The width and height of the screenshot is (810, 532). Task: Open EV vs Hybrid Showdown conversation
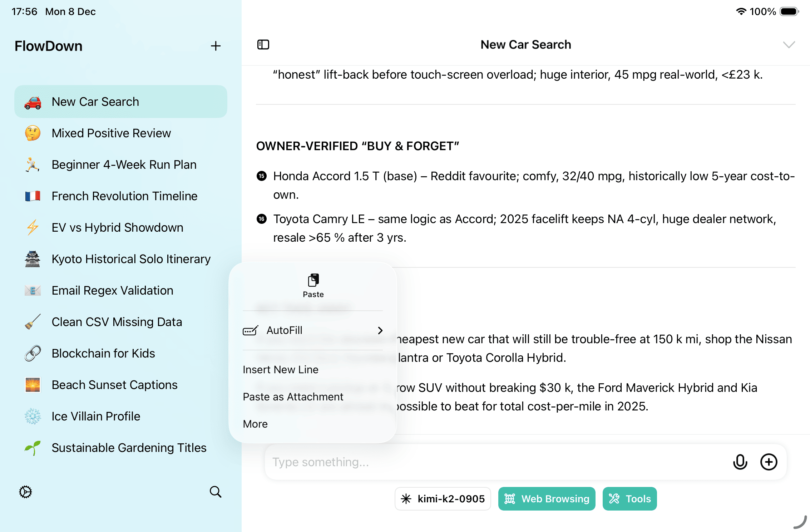(117, 227)
